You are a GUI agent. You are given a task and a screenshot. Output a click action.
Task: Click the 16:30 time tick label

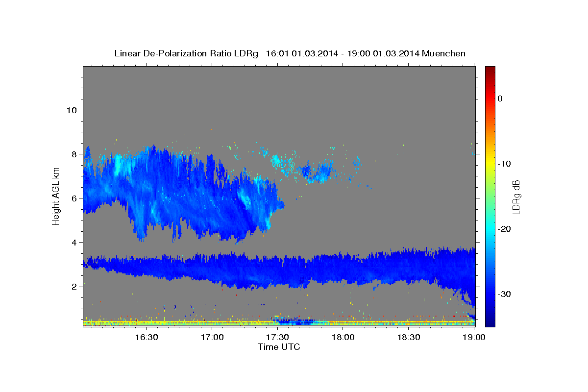(146, 338)
